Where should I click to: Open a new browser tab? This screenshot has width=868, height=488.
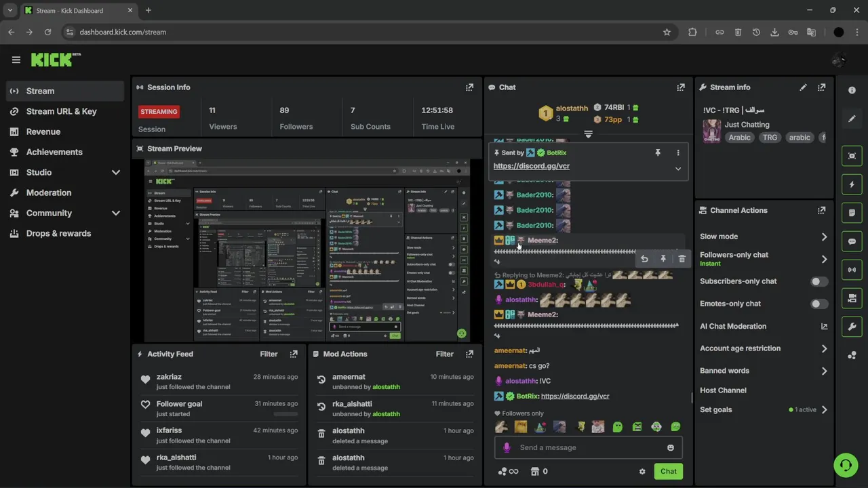tap(148, 10)
